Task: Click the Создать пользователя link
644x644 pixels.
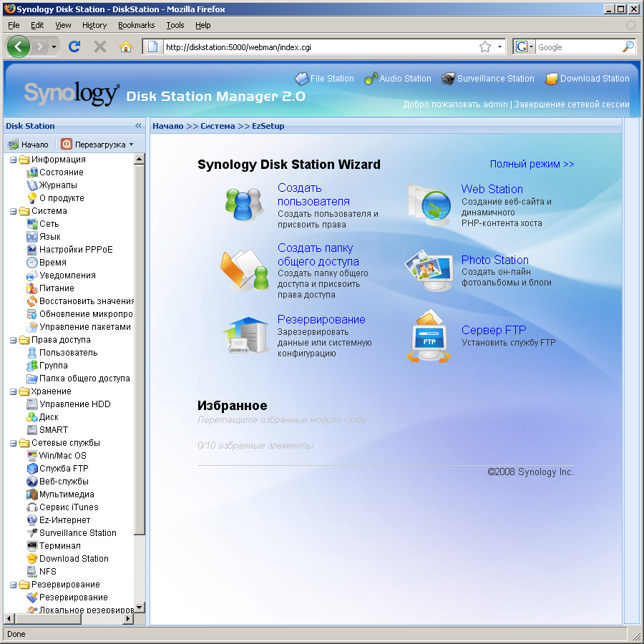Action: (x=313, y=195)
